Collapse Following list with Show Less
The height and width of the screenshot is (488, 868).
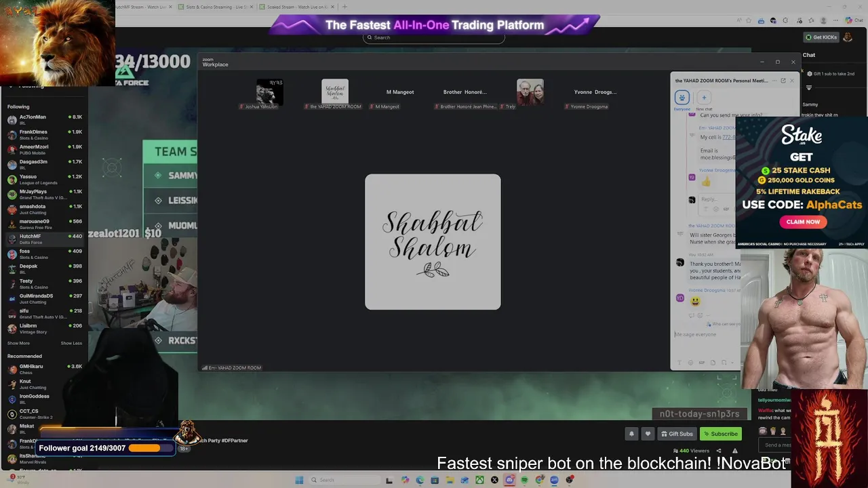click(x=71, y=343)
